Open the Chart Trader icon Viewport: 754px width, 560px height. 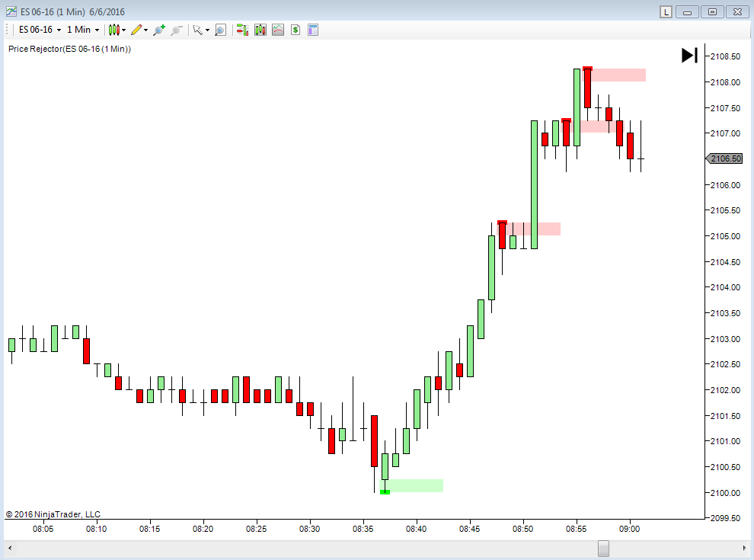(x=242, y=30)
